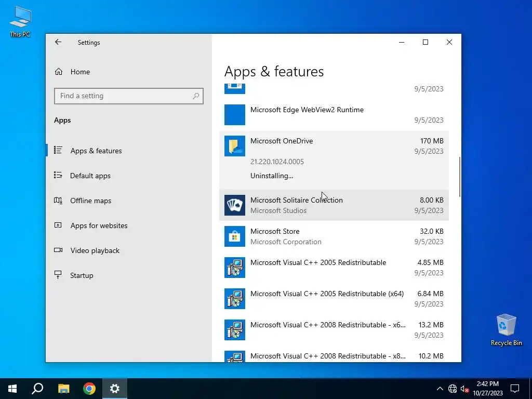The image size is (532, 399).
Task: Click the Settings gear taskbar button
Action: pyautogui.click(x=115, y=389)
